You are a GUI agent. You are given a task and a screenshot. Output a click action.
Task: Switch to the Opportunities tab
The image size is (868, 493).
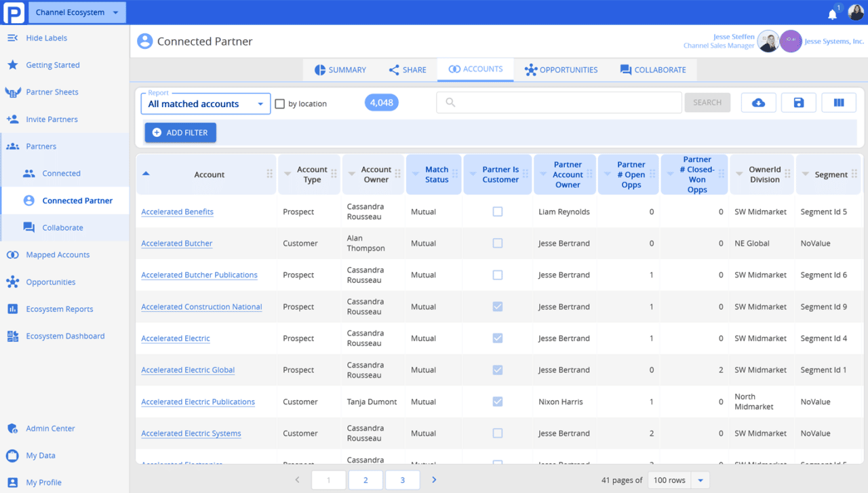(x=561, y=70)
